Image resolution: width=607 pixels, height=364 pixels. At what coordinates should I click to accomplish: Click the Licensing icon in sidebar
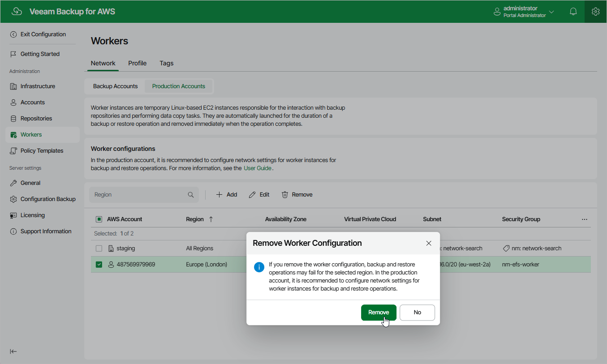(13, 215)
